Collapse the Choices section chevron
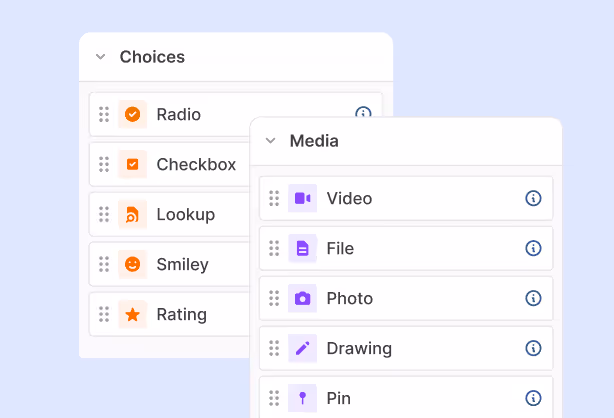Screen dimensions: 614x418 (x=101, y=57)
